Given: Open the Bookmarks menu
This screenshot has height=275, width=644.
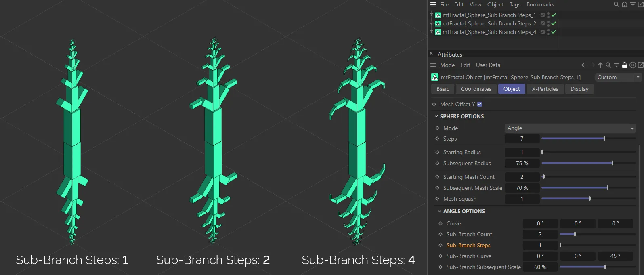Looking at the screenshot, I should (540, 4).
